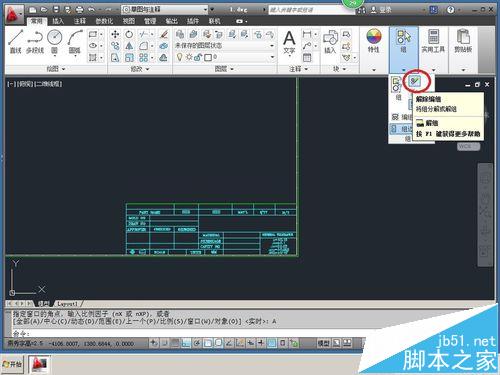Open the Help question mark icon
The width and height of the screenshot is (500, 375).
tap(450, 10)
